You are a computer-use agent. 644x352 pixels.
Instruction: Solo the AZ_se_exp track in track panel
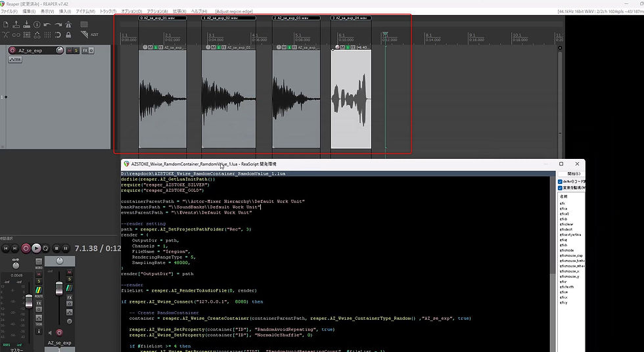[76, 51]
